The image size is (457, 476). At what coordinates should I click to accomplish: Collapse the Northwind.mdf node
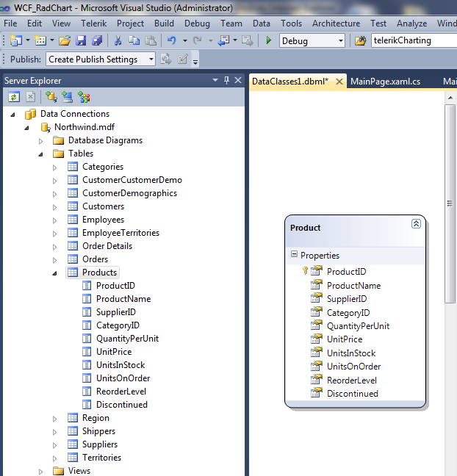coord(26,128)
